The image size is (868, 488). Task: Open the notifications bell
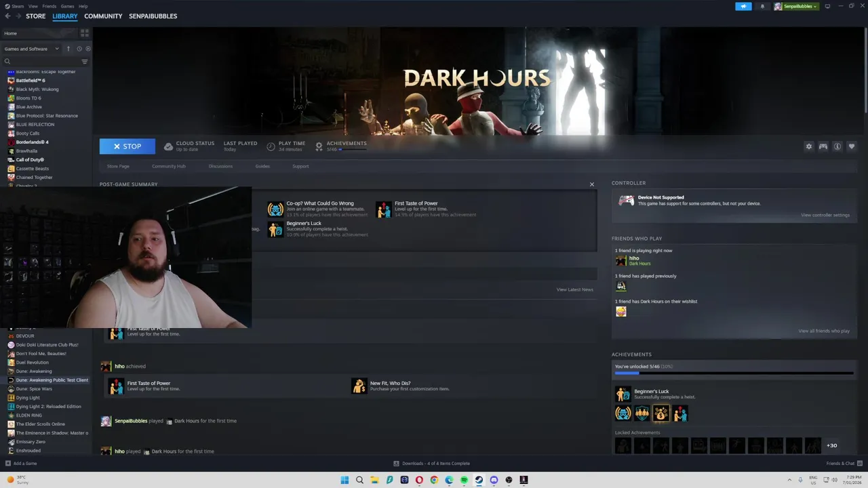coord(762,6)
